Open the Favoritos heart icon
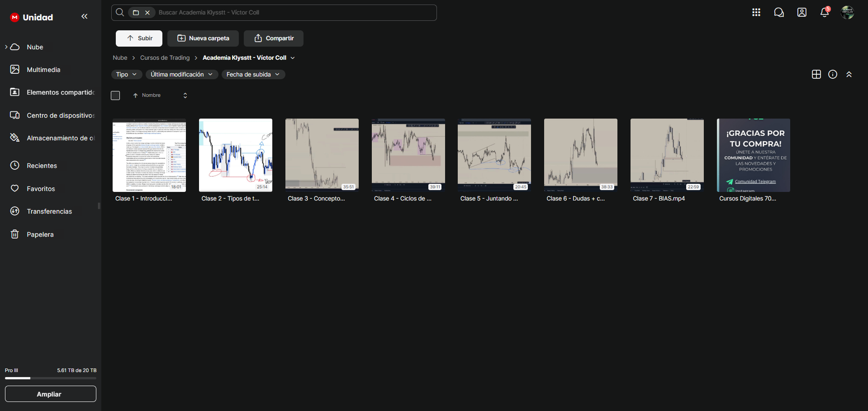Image resolution: width=868 pixels, height=411 pixels. pyautogui.click(x=15, y=188)
